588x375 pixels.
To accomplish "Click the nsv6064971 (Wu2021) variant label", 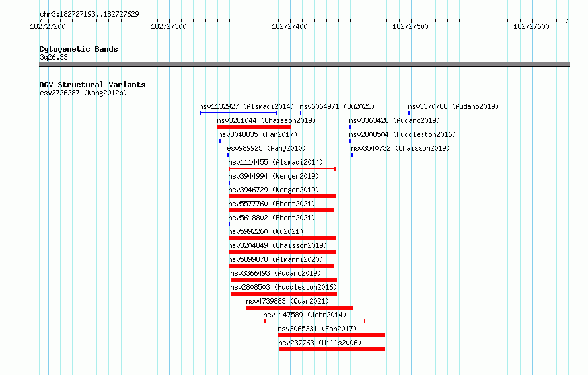I will 337,106.
